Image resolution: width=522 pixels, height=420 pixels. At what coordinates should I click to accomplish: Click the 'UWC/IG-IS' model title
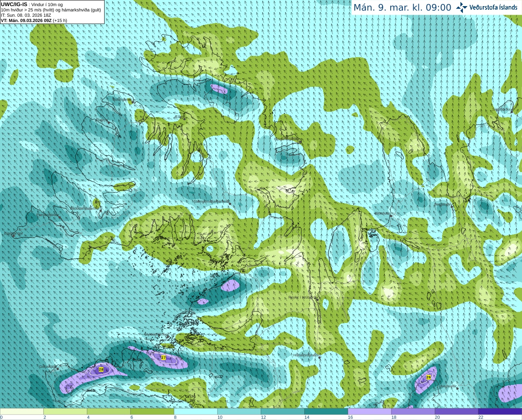[x=14, y=4]
